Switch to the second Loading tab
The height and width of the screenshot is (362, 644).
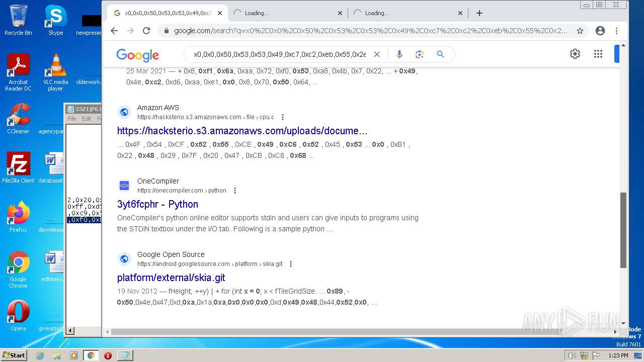287,13
